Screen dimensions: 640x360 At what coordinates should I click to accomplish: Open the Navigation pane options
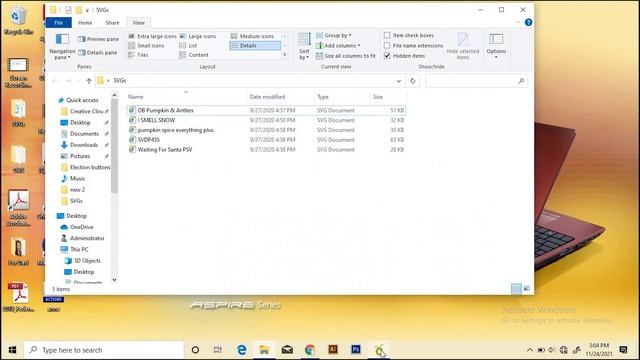[62, 47]
